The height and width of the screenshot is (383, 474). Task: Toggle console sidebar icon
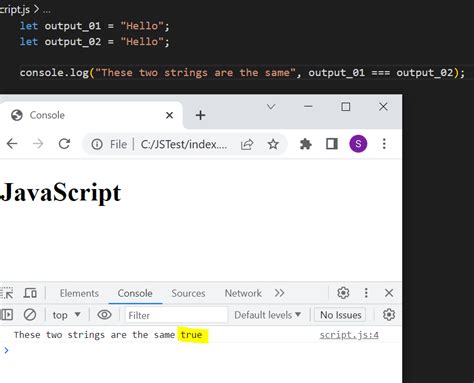pos(7,315)
